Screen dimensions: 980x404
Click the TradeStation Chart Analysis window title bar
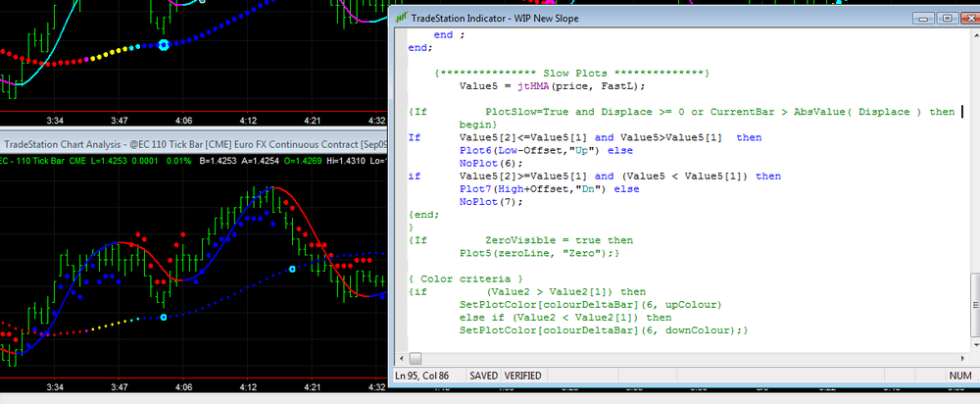click(194, 144)
